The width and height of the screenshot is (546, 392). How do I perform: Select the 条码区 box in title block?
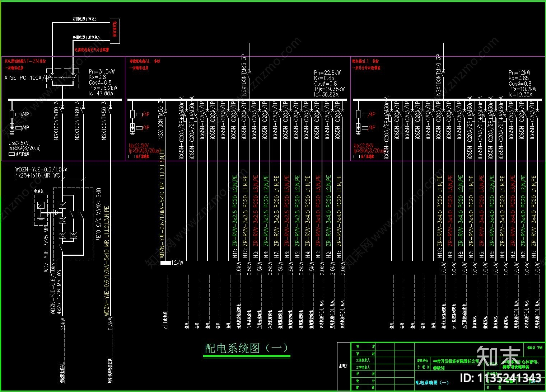[344, 366]
